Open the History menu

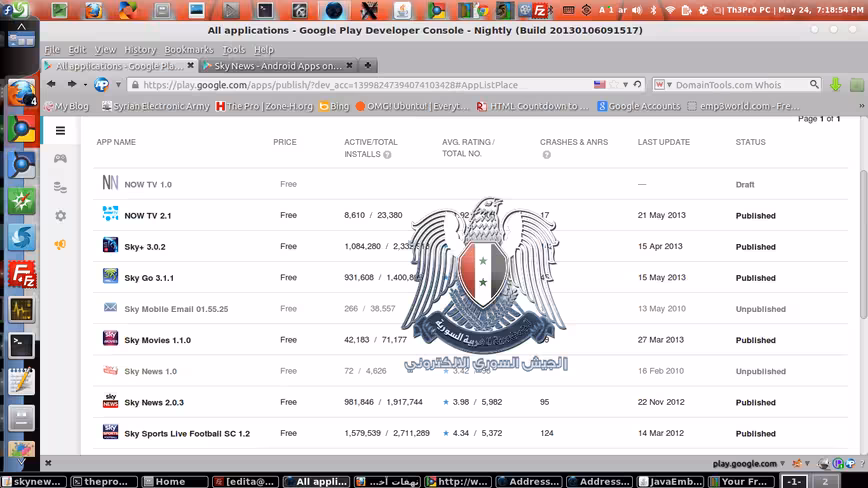[x=140, y=50]
